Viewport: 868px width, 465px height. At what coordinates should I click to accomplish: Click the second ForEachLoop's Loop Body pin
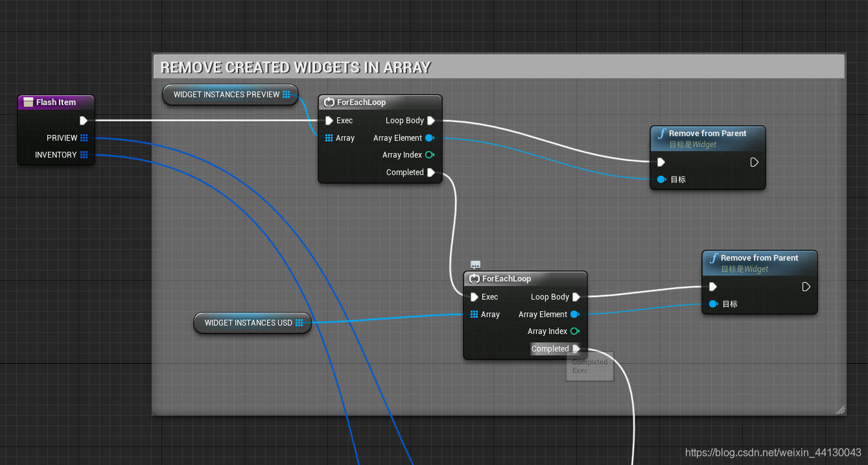[576, 297]
